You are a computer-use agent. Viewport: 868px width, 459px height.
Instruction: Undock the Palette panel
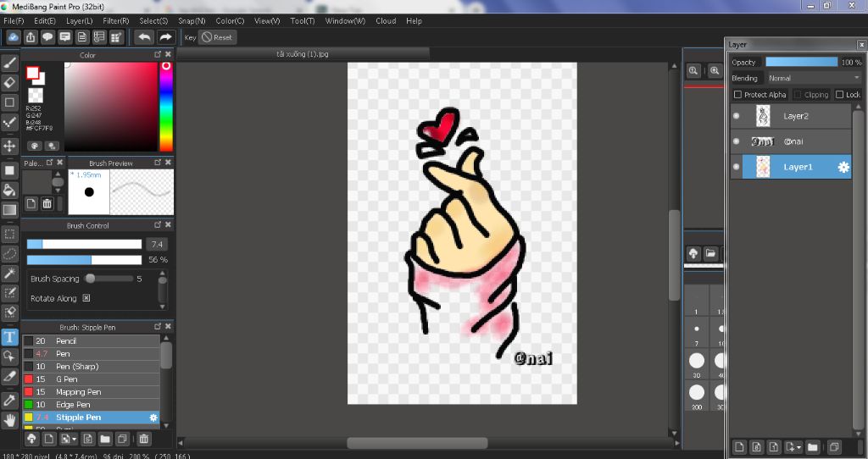click(50, 163)
